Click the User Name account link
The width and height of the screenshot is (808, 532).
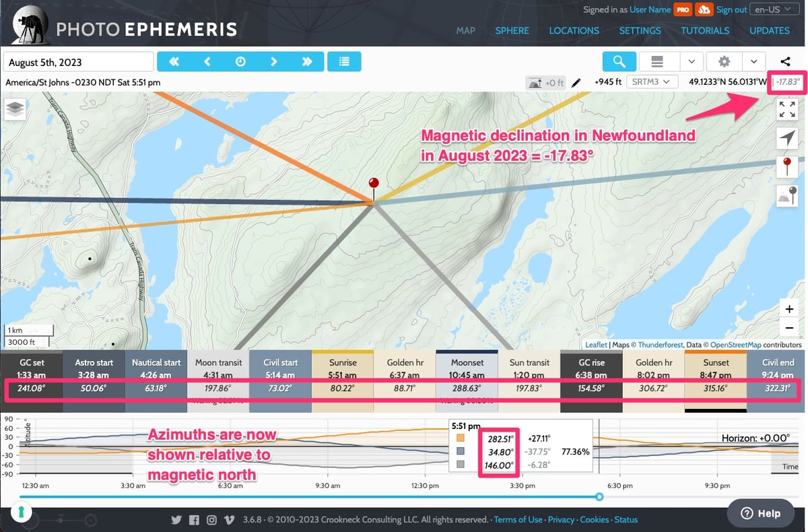(x=650, y=9)
